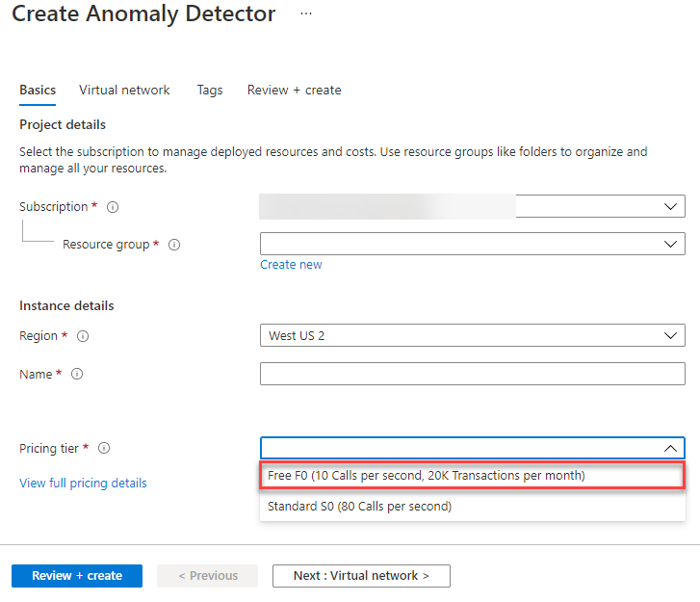700x602 pixels.
Task: Go to the Review + create tab
Action: pos(295,91)
